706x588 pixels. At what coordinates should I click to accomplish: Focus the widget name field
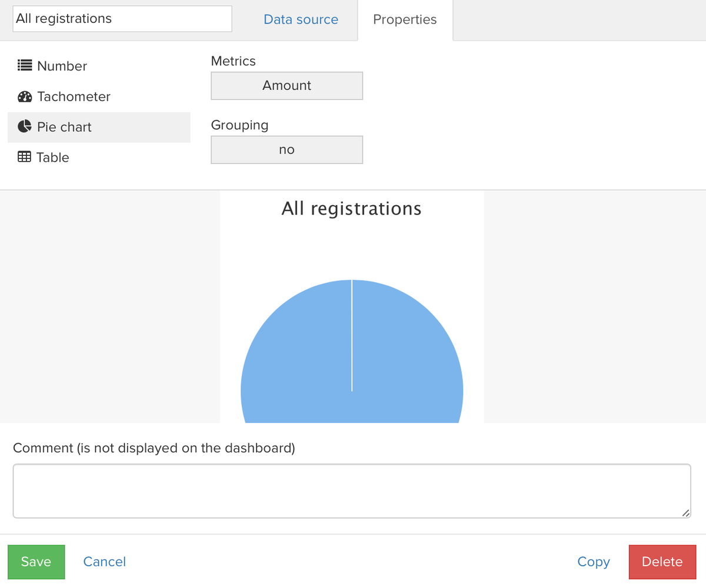click(x=122, y=19)
